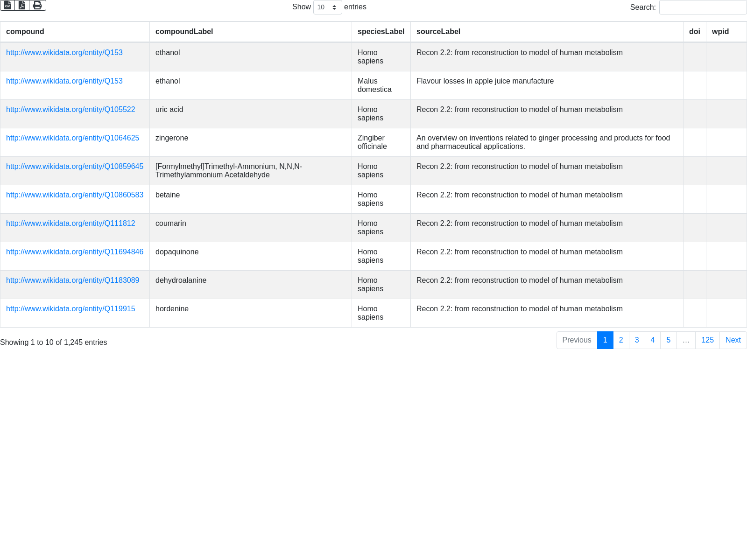
Task: Jump to last page 125
Action: [x=707, y=340]
